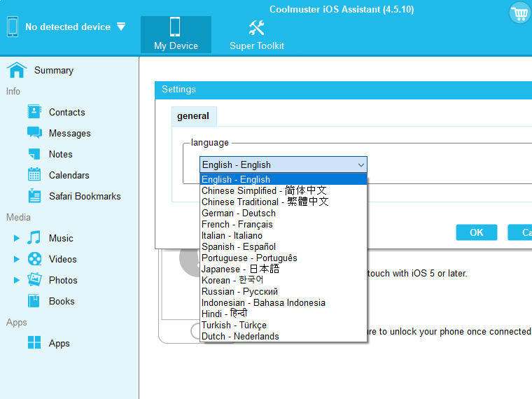Open Apps item in the sidebar
Image resolution: width=532 pixels, height=399 pixels.
tap(59, 344)
